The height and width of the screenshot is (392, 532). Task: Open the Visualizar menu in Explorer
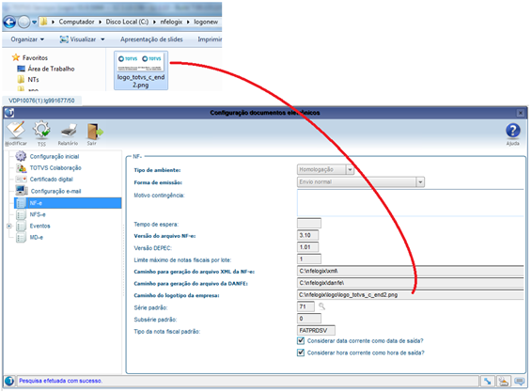83,39
